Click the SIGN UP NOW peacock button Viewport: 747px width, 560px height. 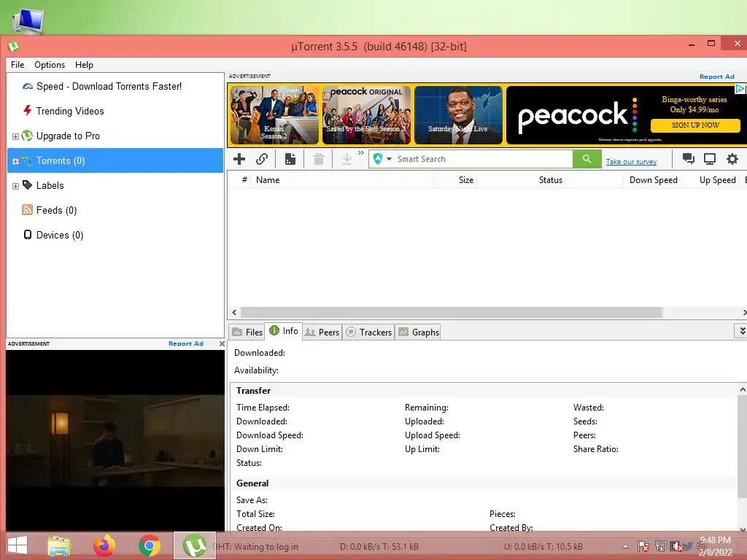click(x=695, y=125)
